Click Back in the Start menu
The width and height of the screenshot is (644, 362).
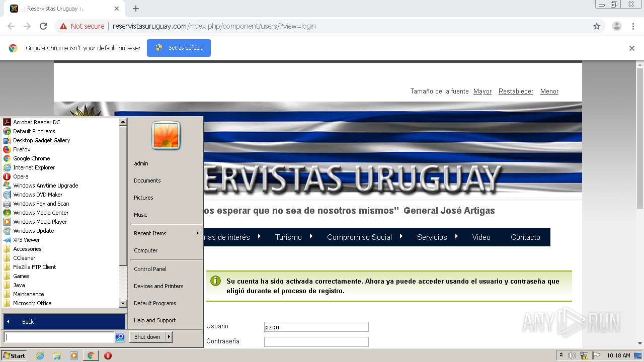tap(64, 322)
